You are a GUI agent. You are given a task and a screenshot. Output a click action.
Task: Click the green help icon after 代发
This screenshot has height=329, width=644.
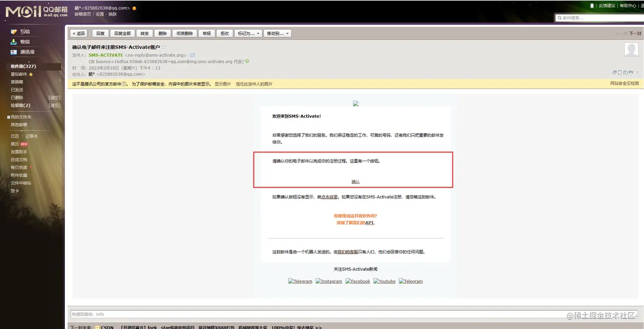pyautogui.click(x=247, y=61)
